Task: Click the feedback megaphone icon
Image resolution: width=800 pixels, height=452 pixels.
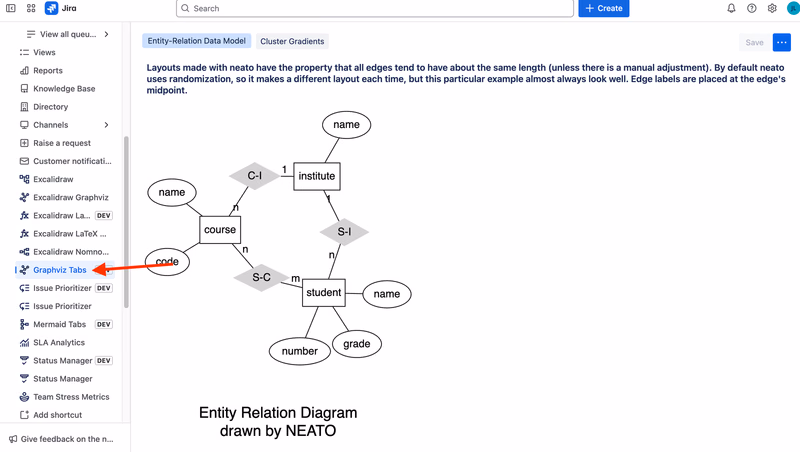Action: [13, 439]
